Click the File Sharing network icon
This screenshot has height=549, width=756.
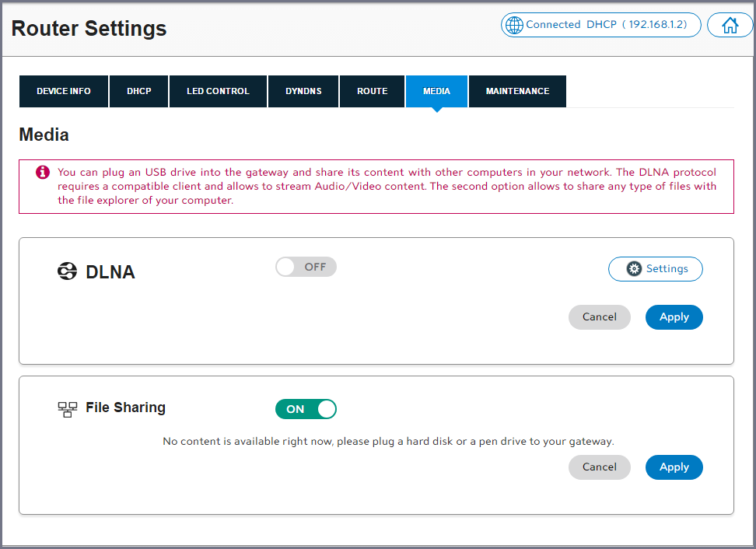68,409
